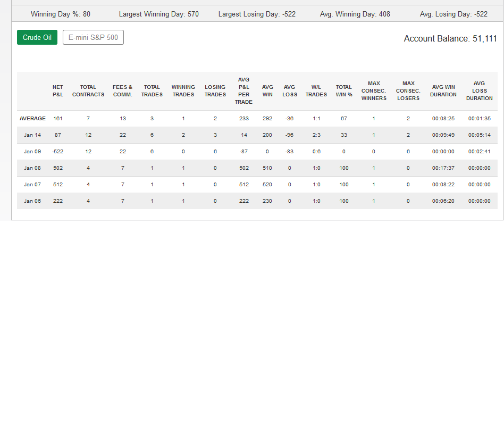Select the Jan 08 row date
This screenshot has height=421, width=504.
coord(32,168)
